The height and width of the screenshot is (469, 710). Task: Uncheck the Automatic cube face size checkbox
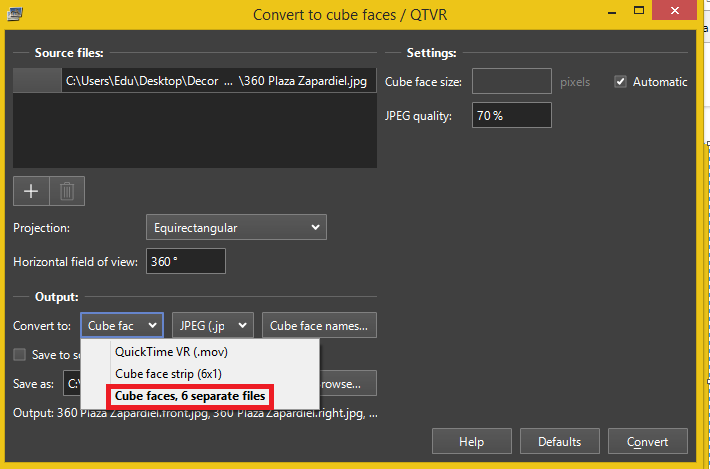click(620, 82)
